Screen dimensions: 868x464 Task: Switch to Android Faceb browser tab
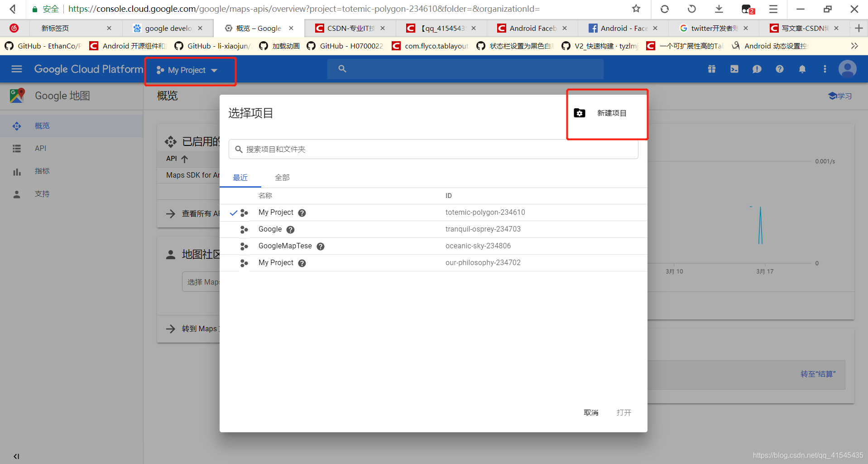pyautogui.click(x=532, y=28)
